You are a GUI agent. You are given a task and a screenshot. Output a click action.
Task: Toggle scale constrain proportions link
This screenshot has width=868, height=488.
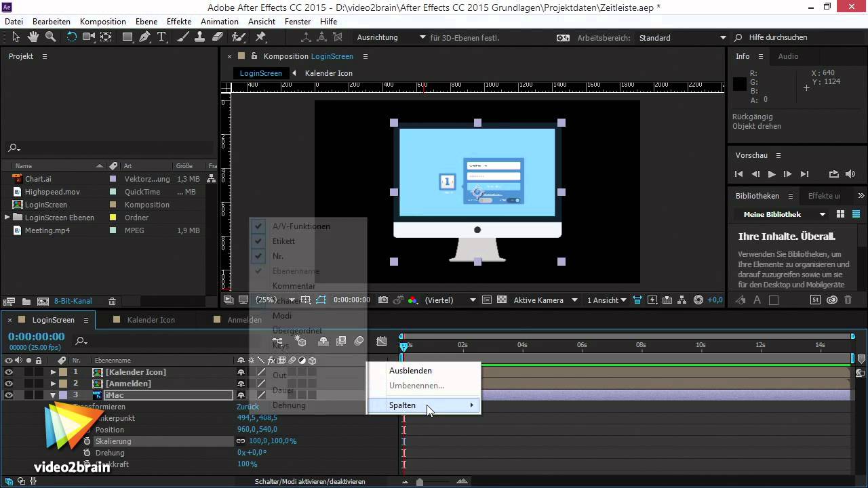pos(241,441)
